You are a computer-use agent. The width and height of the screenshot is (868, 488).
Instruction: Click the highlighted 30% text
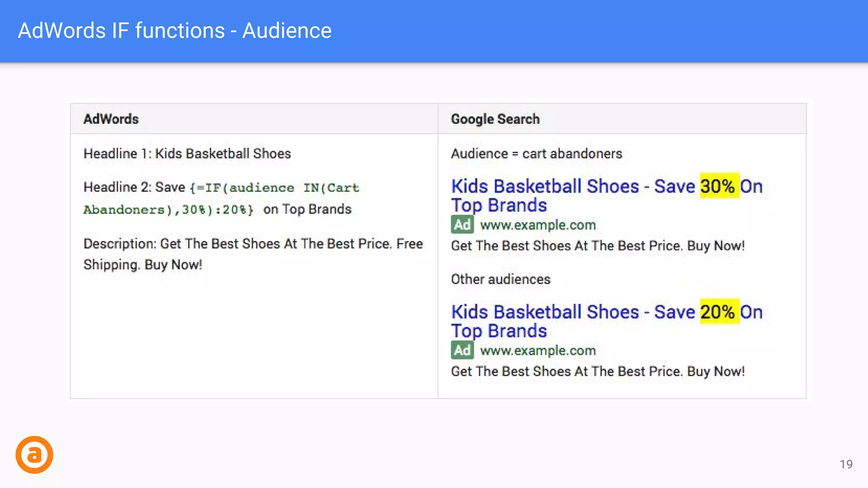tap(719, 186)
